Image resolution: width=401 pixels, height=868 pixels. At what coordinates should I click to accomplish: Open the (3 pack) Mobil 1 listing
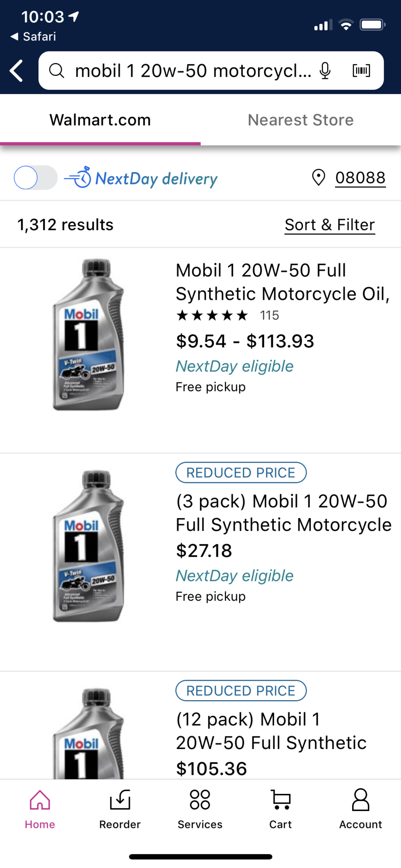tap(283, 513)
